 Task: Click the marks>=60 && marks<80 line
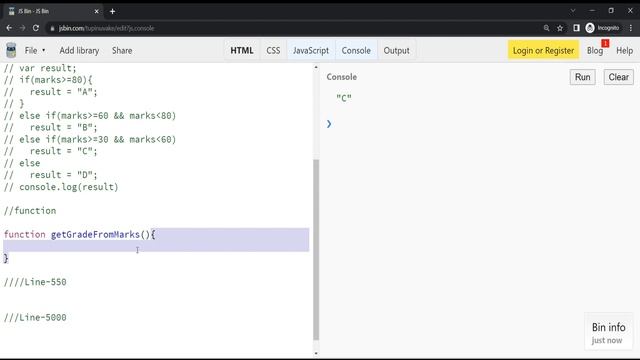pyautogui.click(x=90, y=116)
